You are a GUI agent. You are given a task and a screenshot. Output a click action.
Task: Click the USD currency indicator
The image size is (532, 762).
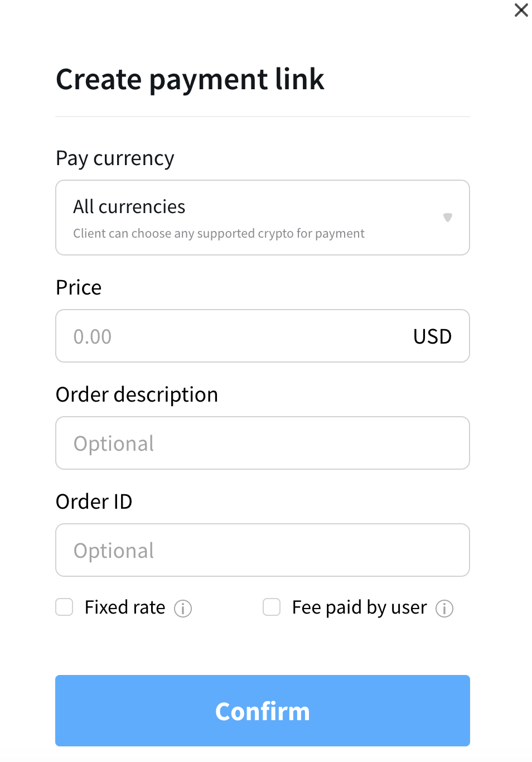pos(432,336)
